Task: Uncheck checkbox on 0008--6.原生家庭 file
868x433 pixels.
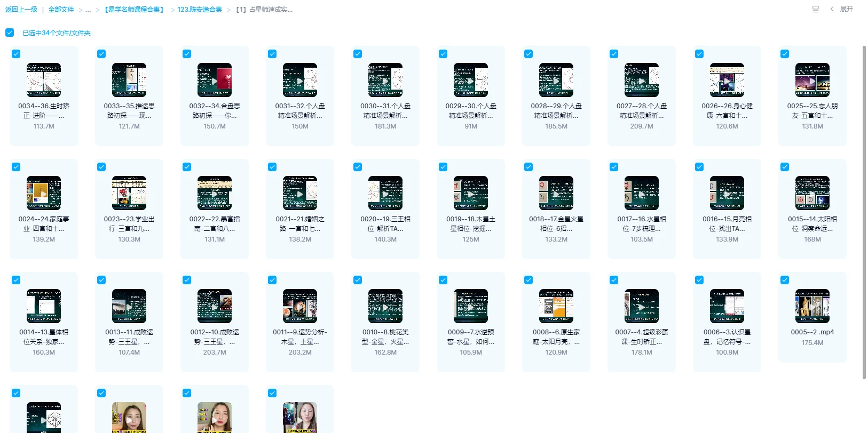Action: pos(528,280)
